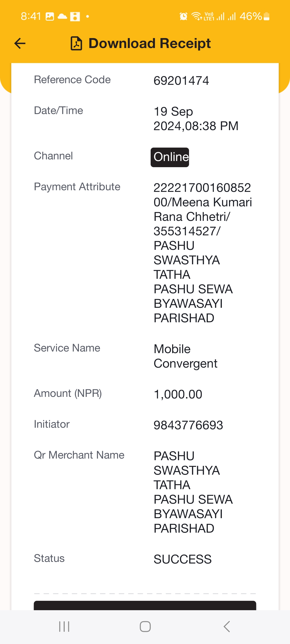
Task: Tap the Android home button
Action: point(145,627)
